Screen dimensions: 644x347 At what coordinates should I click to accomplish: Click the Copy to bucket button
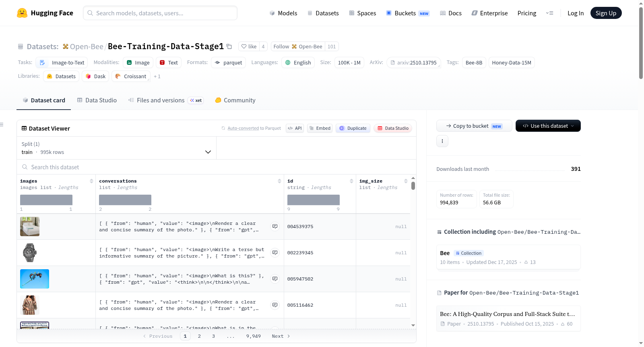coord(474,126)
